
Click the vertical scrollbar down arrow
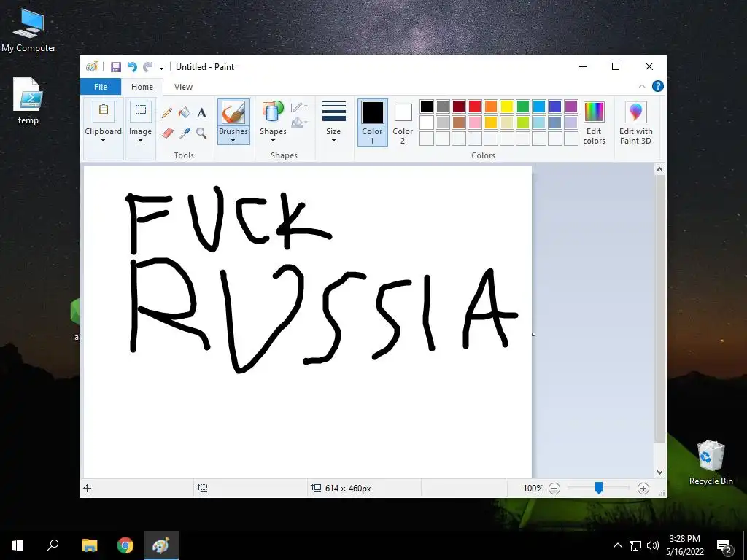point(659,472)
